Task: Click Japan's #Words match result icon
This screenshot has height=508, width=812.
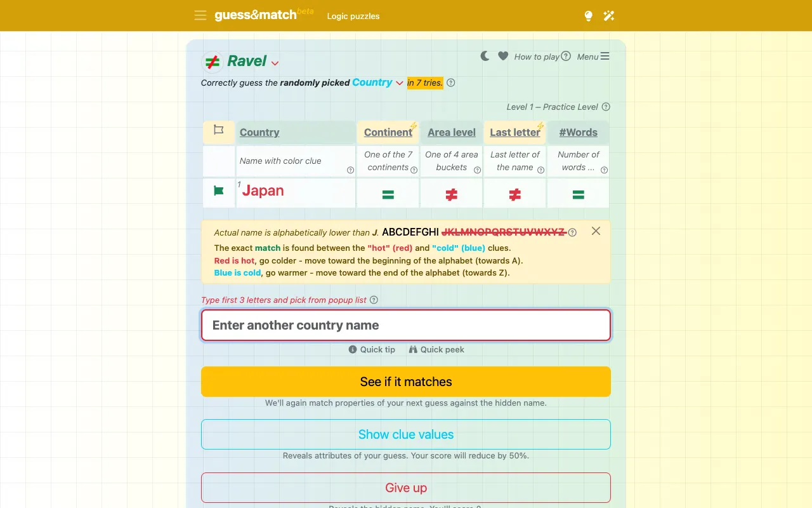Action: pyautogui.click(x=579, y=195)
